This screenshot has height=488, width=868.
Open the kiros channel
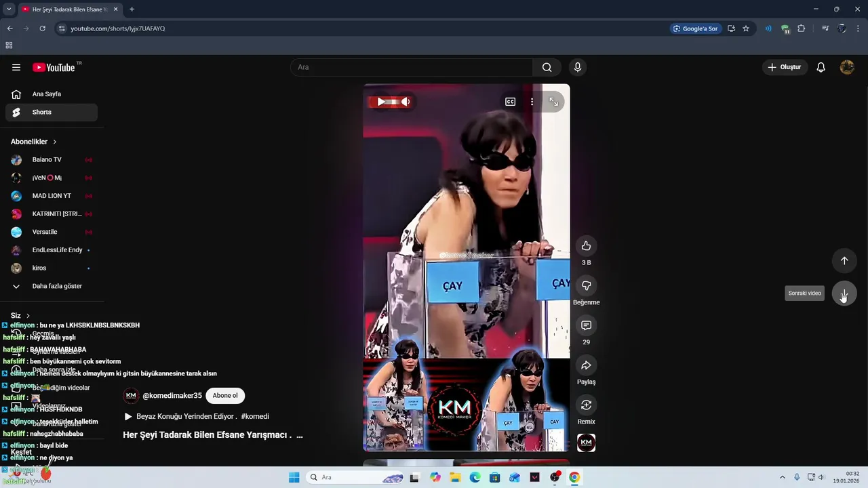[x=52, y=268]
